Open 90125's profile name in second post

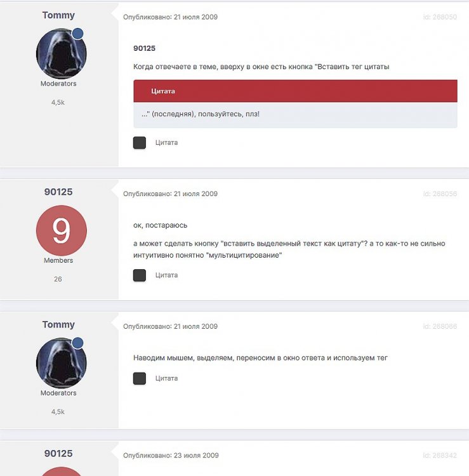(x=58, y=192)
